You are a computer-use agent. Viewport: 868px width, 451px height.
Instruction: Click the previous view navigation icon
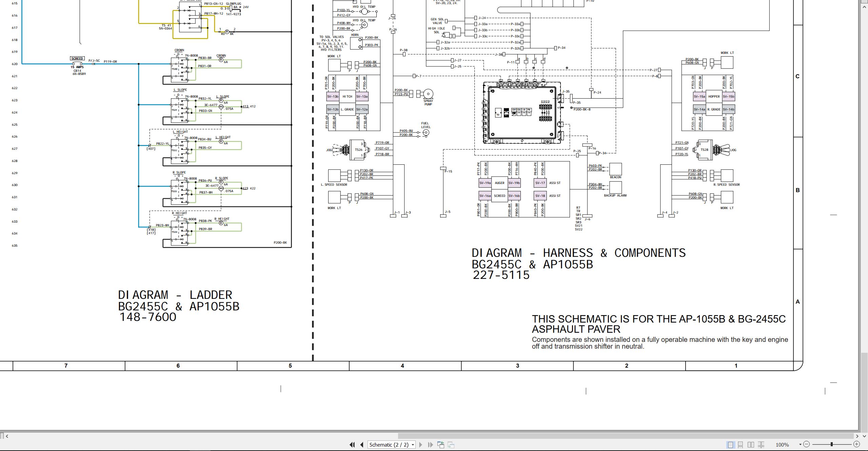441,445
